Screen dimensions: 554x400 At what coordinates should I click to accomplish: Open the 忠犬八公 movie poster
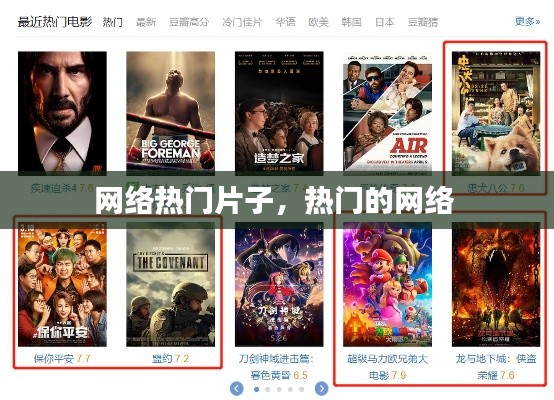tap(496, 113)
